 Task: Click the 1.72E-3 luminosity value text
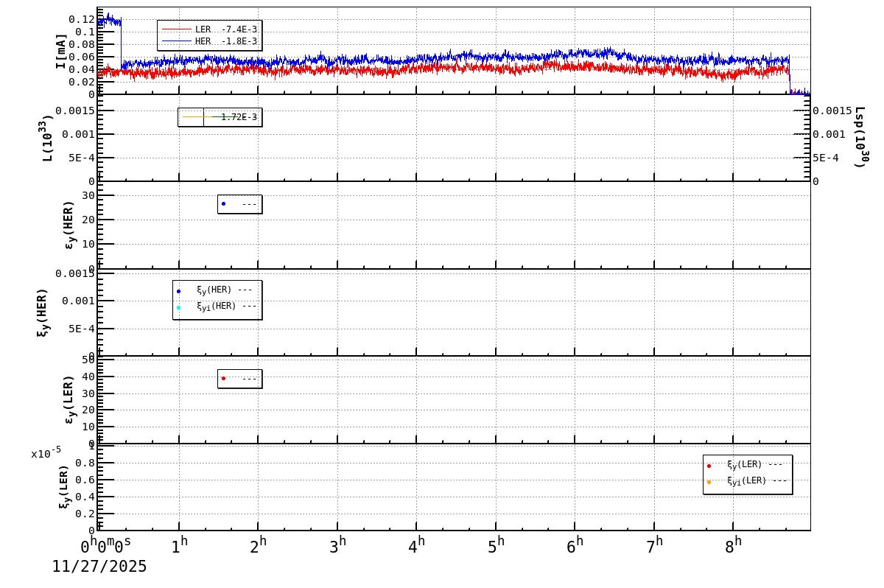[241, 116]
